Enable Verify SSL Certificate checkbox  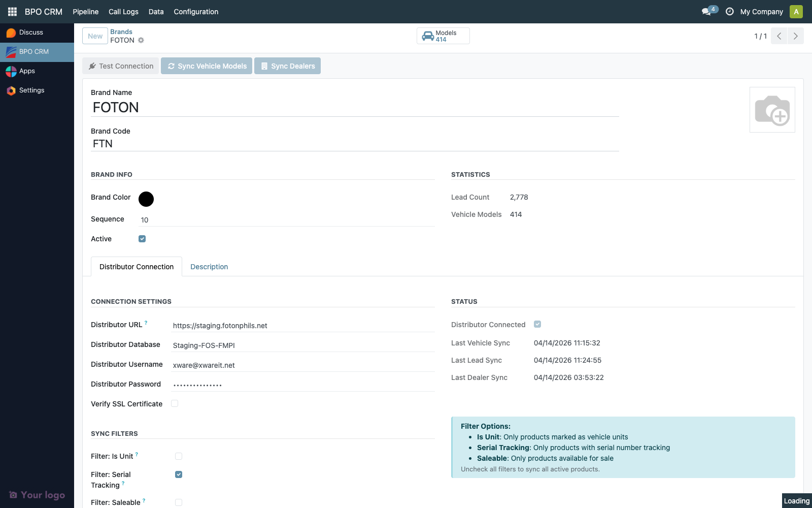click(175, 403)
